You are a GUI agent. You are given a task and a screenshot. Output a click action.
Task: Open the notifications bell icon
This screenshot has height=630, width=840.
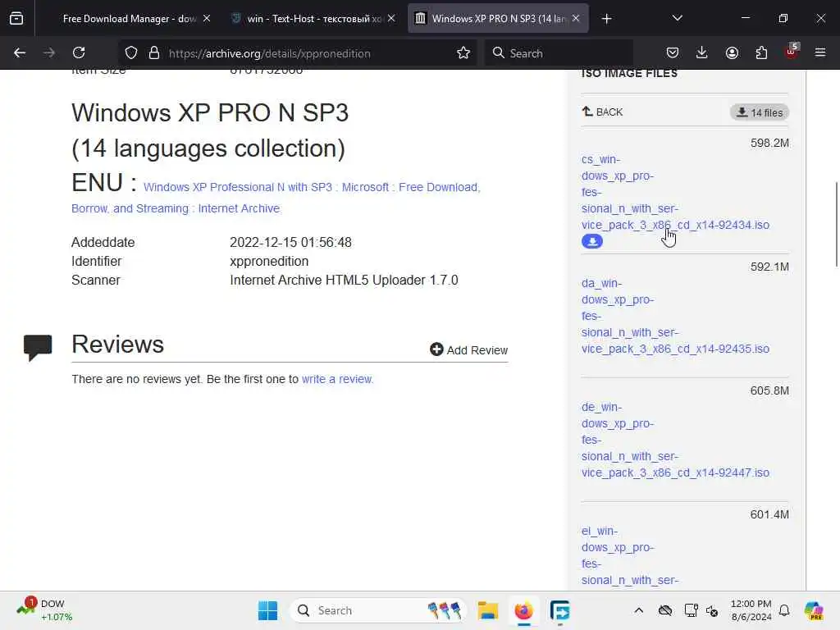pyautogui.click(x=784, y=610)
